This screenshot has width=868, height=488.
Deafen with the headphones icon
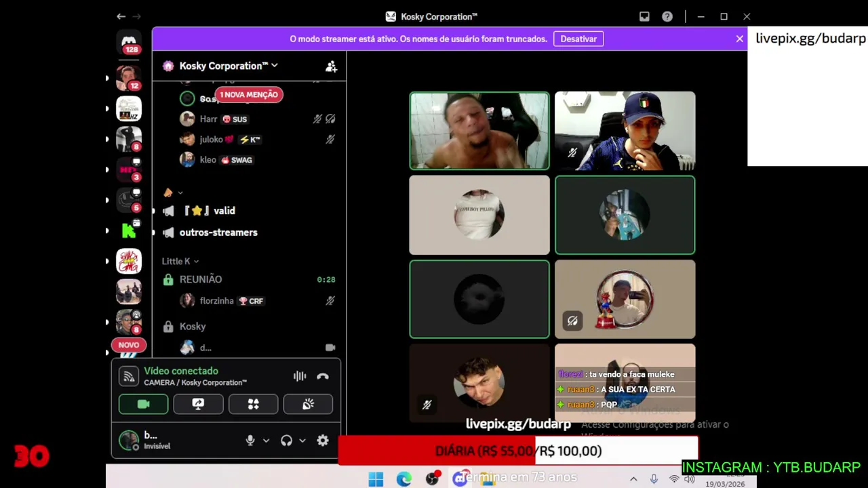(286, 441)
